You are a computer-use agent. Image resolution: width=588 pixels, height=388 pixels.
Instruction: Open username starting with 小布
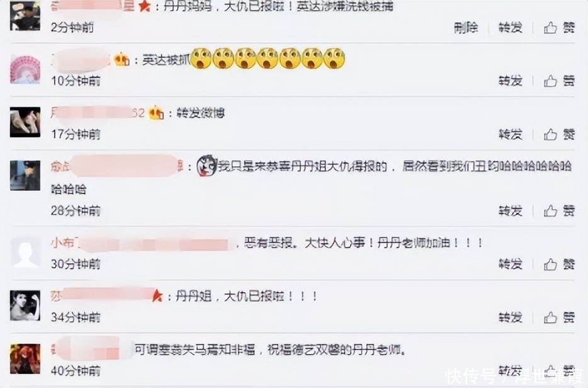(140, 244)
